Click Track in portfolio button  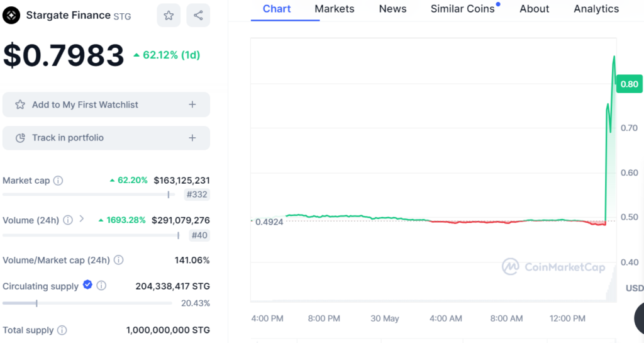click(x=68, y=138)
